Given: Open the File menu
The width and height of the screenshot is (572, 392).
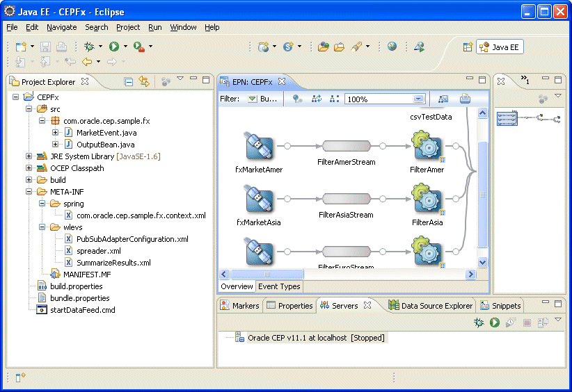Looking at the screenshot, I should 12,27.
